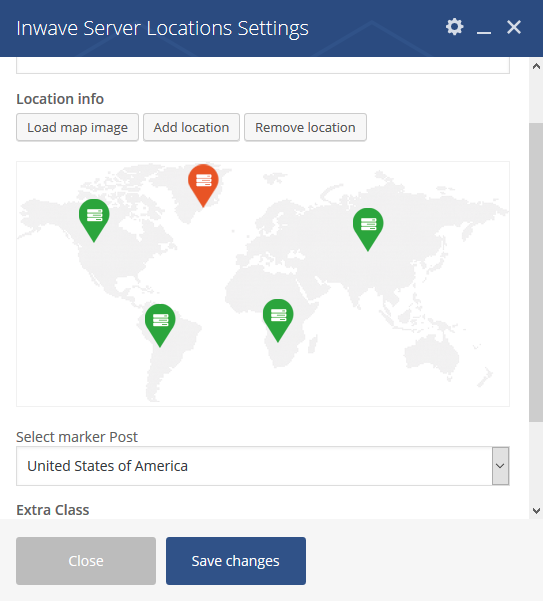
Task: Click the Load map image button
Action: 77,127
